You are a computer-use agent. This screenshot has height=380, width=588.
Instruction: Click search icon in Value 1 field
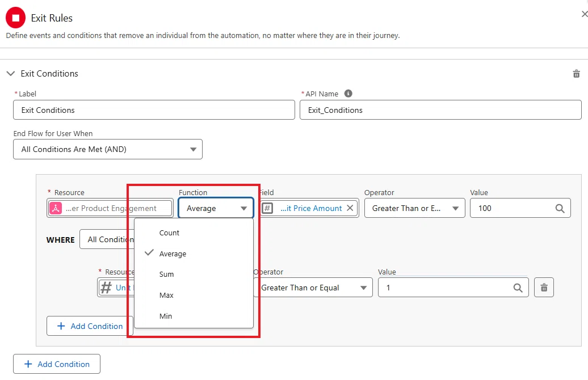518,288
